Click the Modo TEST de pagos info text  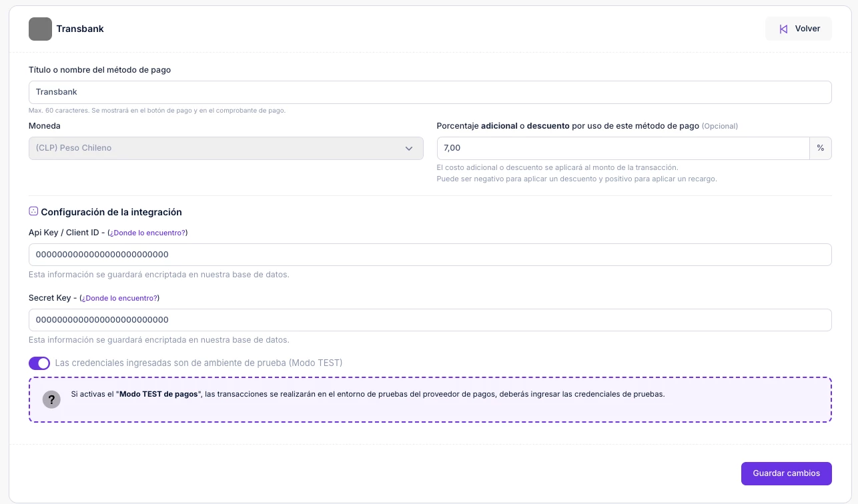tap(367, 394)
